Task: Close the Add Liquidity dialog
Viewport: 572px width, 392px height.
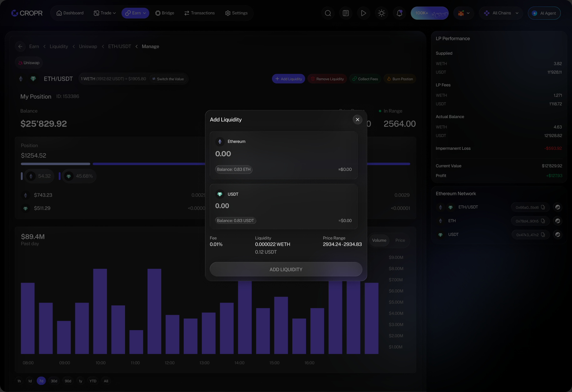Action: click(x=358, y=120)
